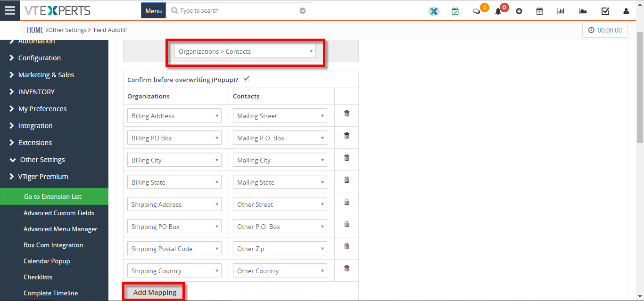
Task: Delete the Billing Address mapping row
Action: pyautogui.click(x=347, y=114)
